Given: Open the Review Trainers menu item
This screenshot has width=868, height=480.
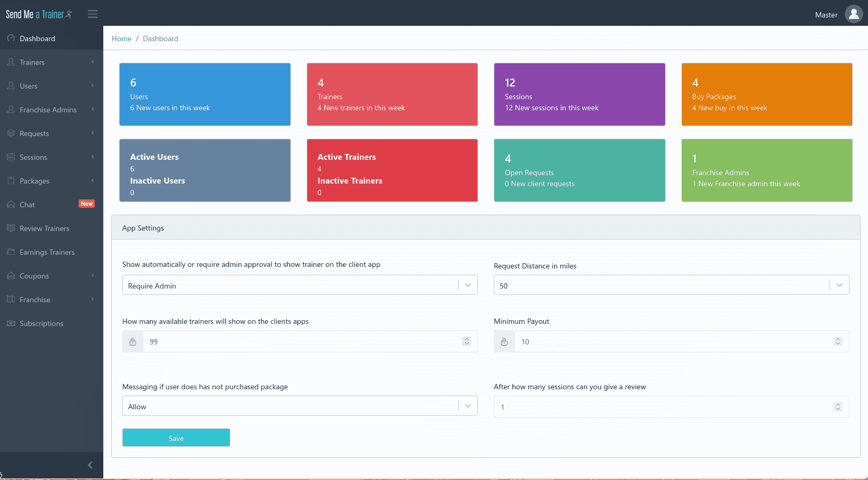Looking at the screenshot, I should pyautogui.click(x=52, y=228).
